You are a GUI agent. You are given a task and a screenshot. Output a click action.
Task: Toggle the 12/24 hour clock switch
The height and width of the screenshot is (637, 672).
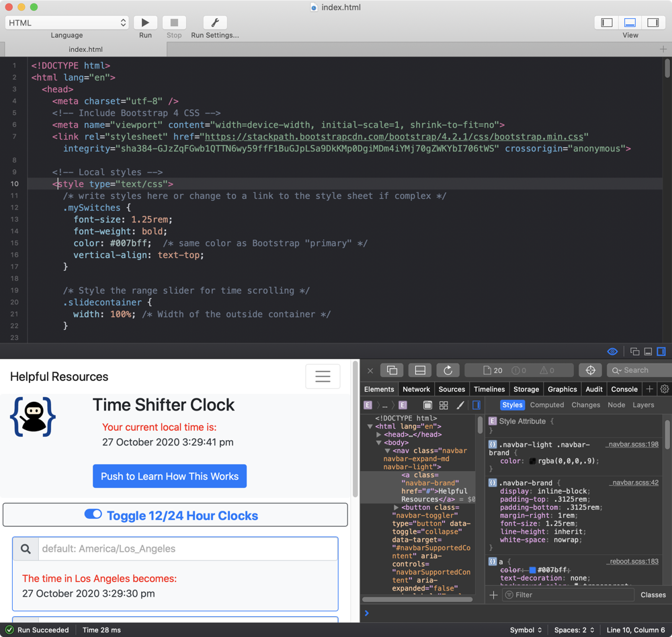(93, 515)
